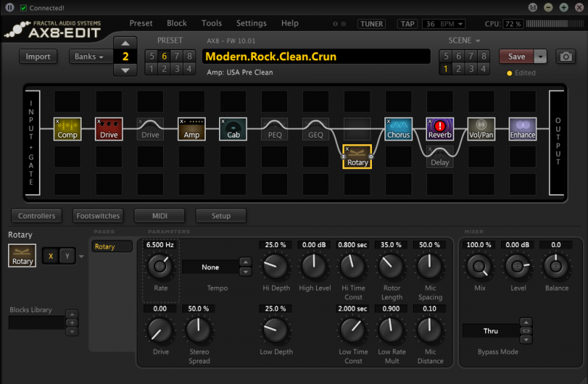Select scene number 5
Screen dimensions: 588x384
point(445,57)
